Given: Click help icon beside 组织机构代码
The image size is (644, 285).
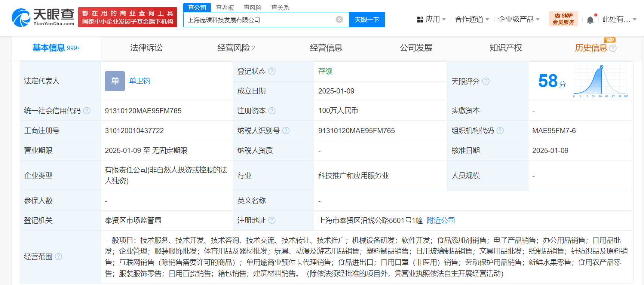Looking at the screenshot, I should click(500, 131).
